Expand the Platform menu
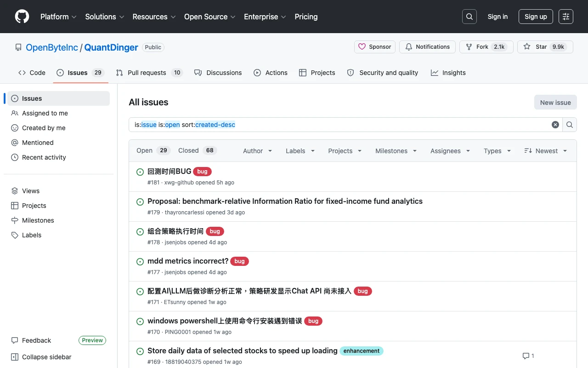Screen dimensions: 588x368 tap(58, 17)
